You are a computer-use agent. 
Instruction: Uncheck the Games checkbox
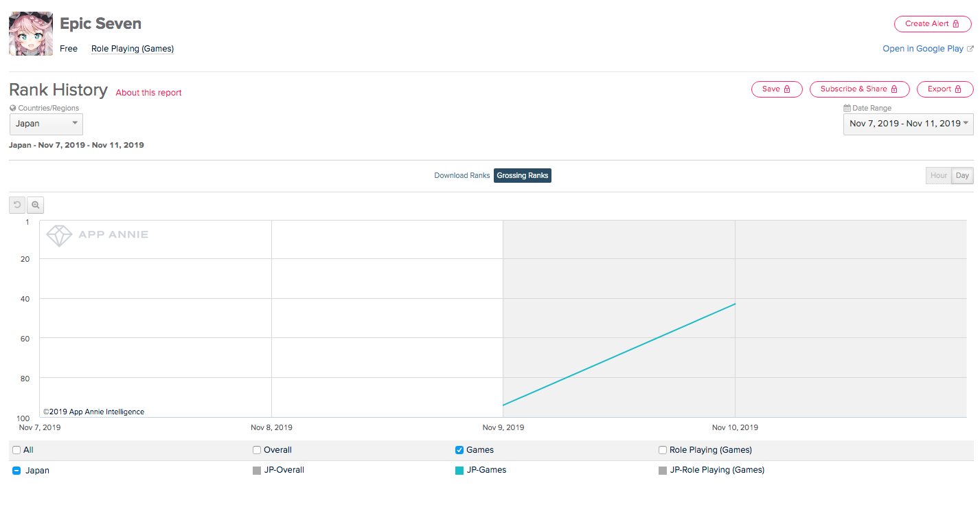pos(459,450)
